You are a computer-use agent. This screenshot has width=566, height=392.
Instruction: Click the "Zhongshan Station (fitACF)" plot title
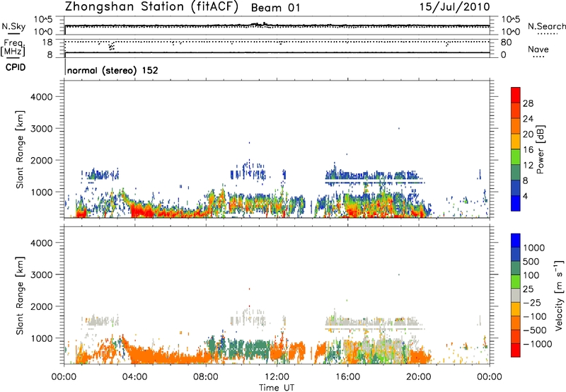[x=151, y=7]
